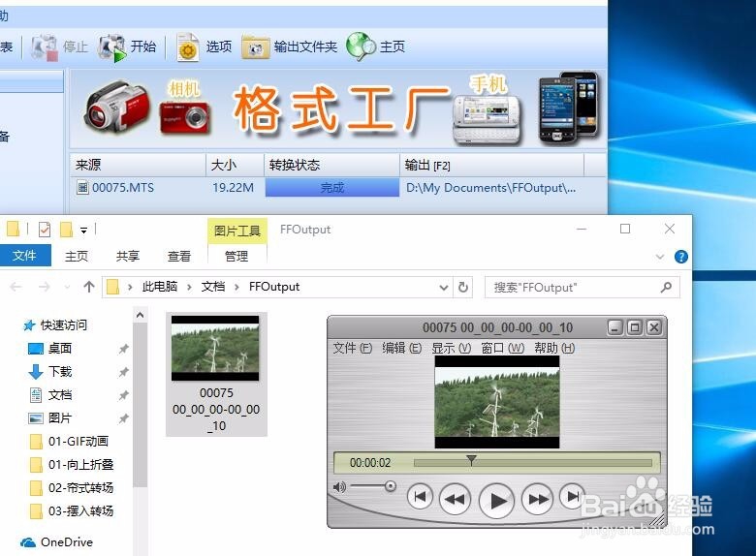Open 下载 in the navigation pane
The image size is (756, 556).
(59, 371)
